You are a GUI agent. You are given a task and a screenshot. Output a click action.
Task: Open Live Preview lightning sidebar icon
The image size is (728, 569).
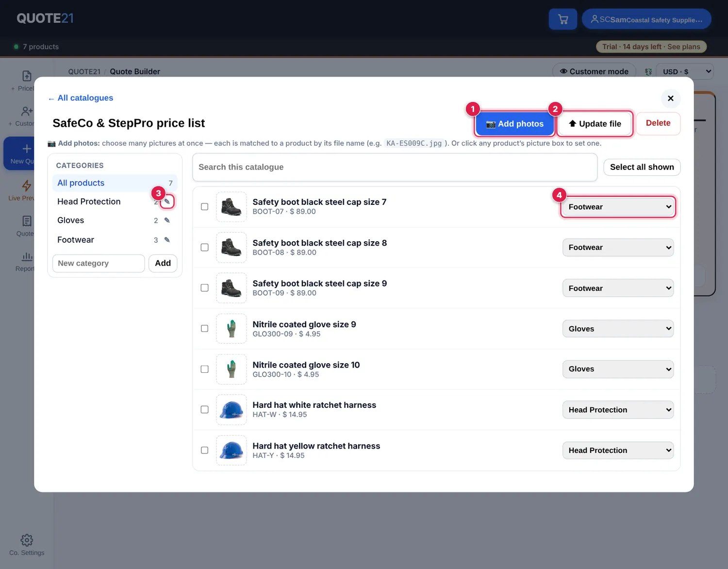[x=27, y=185]
